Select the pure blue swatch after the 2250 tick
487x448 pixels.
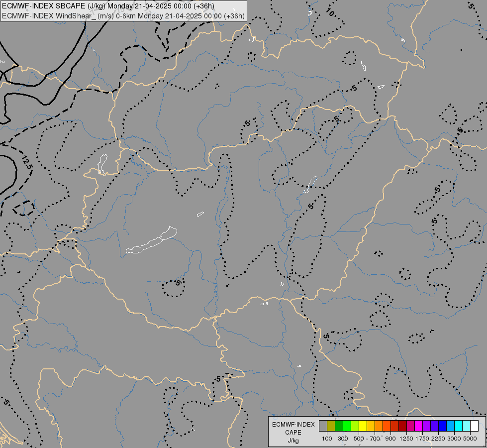click(442, 426)
